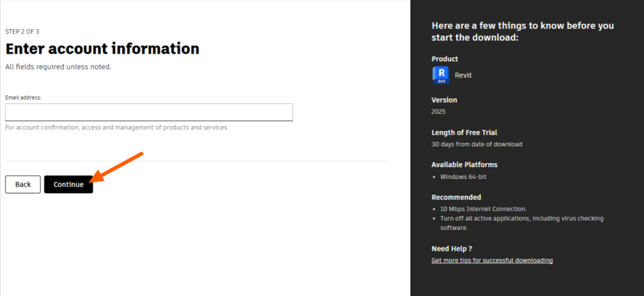This screenshot has width=644, height=296.
Task: Click the version value 2025
Action: pos(438,111)
